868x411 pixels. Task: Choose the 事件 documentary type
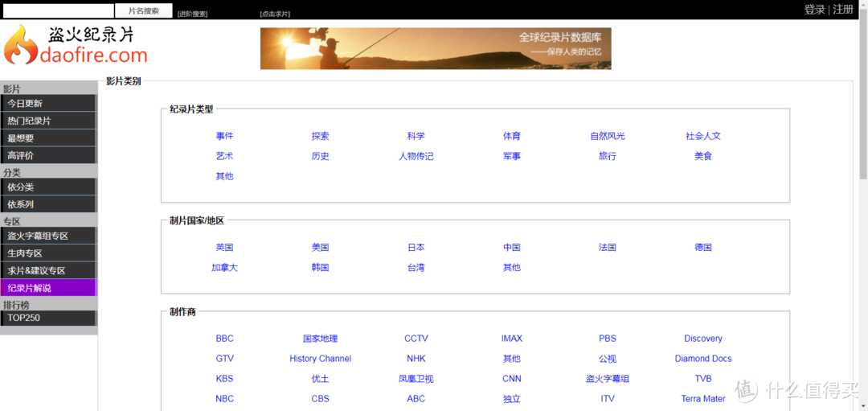(x=225, y=136)
